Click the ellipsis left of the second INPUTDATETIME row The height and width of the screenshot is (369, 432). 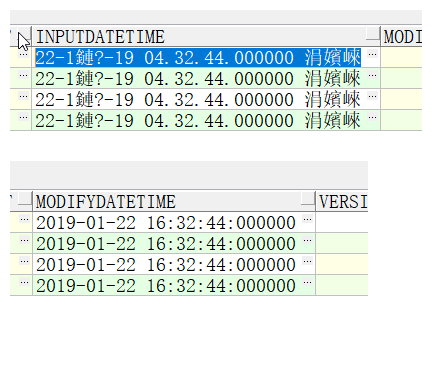23,75
